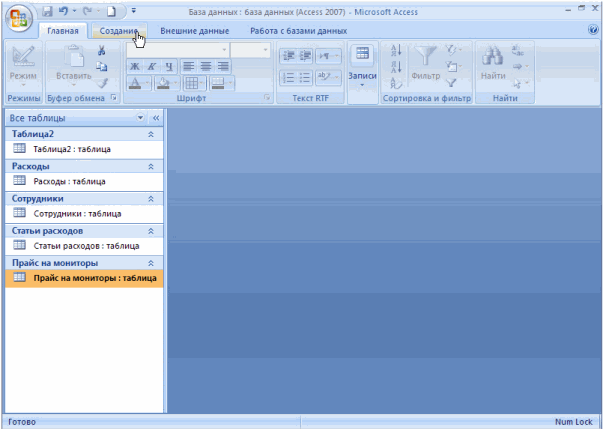
Task: Collapse the Сотрудники group
Action: coord(151,199)
